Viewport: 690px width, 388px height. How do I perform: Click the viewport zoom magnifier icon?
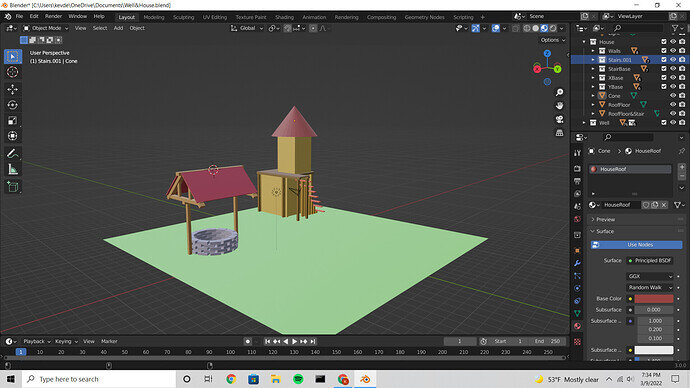coord(559,92)
